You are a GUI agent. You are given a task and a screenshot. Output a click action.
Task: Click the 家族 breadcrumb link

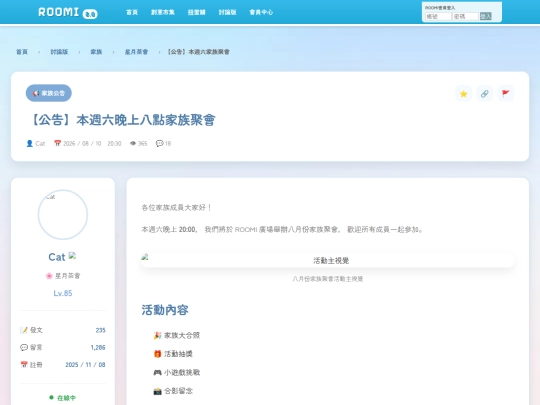[x=96, y=52]
